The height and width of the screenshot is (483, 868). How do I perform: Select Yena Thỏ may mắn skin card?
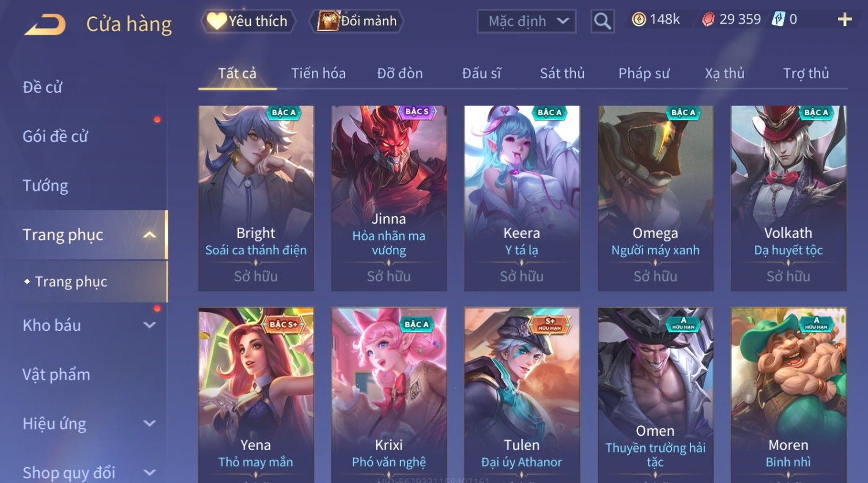tap(256, 395)
